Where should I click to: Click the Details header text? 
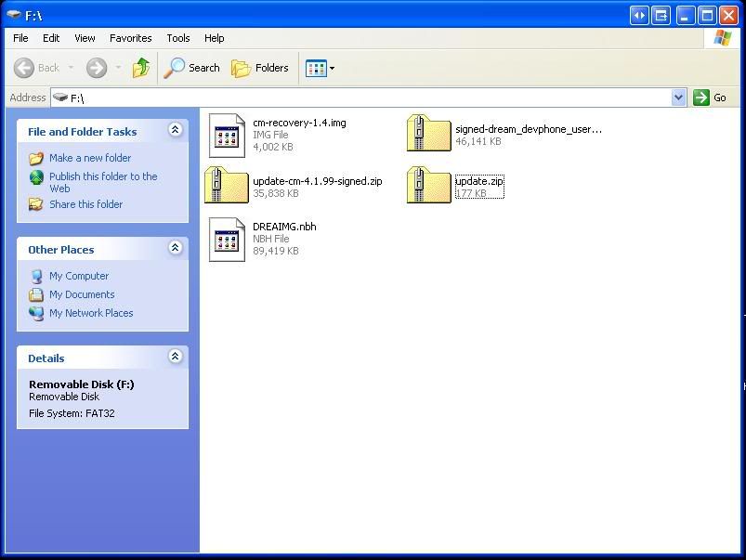click(46, 358)
